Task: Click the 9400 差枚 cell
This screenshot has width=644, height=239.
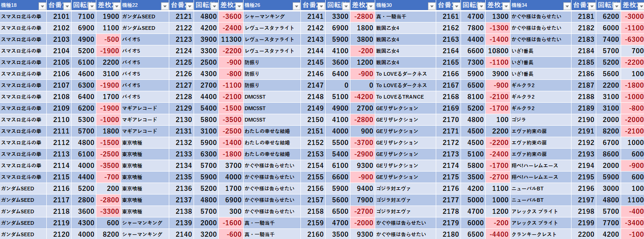Action: pyautogui.click(x=363, y=189)
